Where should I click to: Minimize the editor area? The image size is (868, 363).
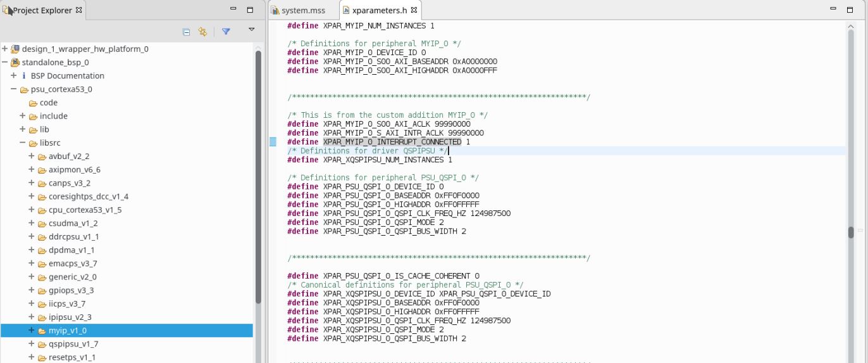pos(833,10)
